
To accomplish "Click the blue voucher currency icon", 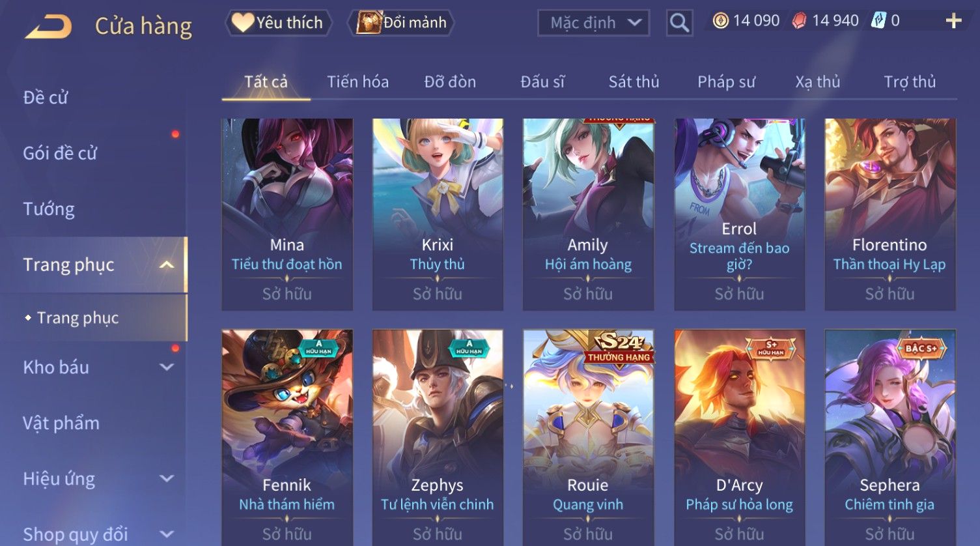I will [x=878, y=21].
